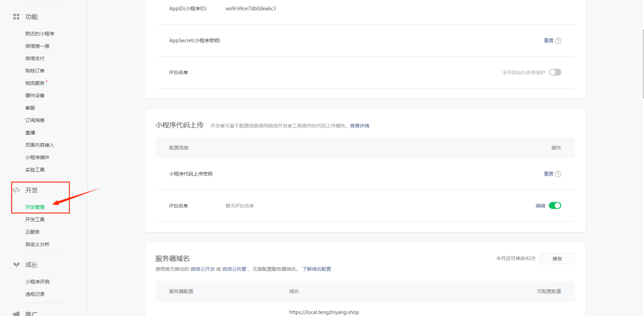The width and height of the screenshot is (644, 316).
Task: Open 实验工具 in sidebar
Action: [35, 170]
